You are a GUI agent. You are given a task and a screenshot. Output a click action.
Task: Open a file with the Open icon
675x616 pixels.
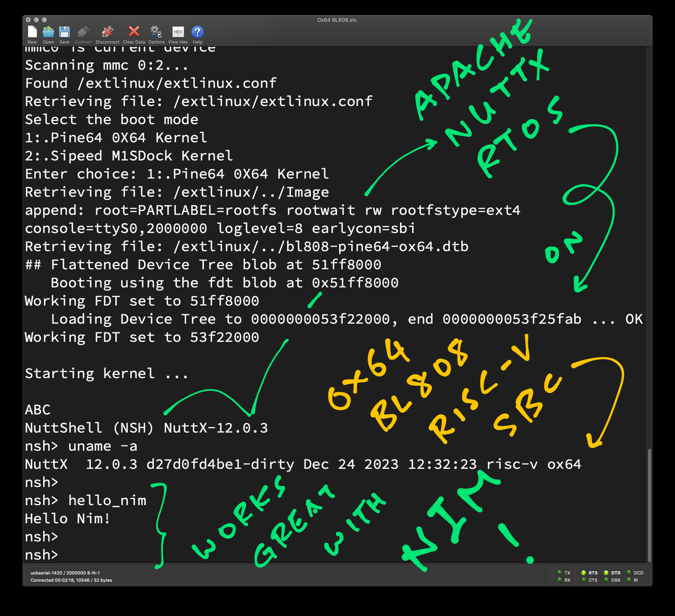[x=48, y=32]
